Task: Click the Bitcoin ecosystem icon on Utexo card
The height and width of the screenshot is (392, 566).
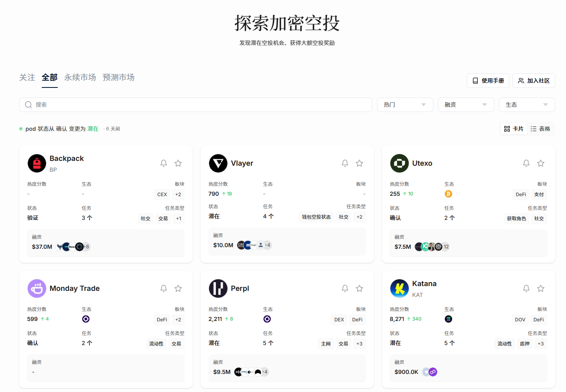Action: click(448, 194)
